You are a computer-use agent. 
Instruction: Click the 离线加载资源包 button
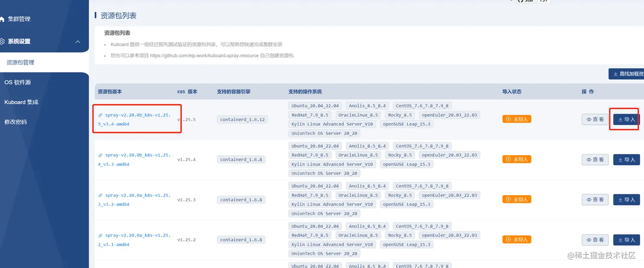click(626, 74)
